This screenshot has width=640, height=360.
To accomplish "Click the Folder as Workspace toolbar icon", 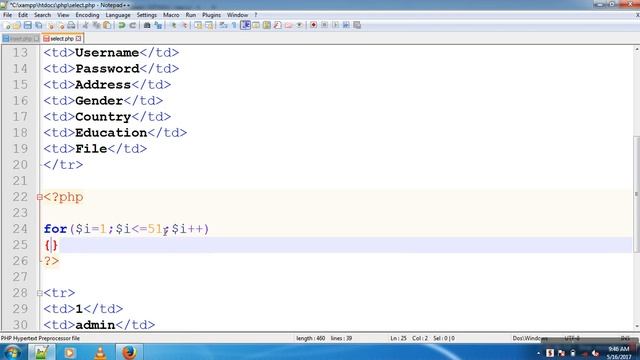I will [x=289, y=25].
